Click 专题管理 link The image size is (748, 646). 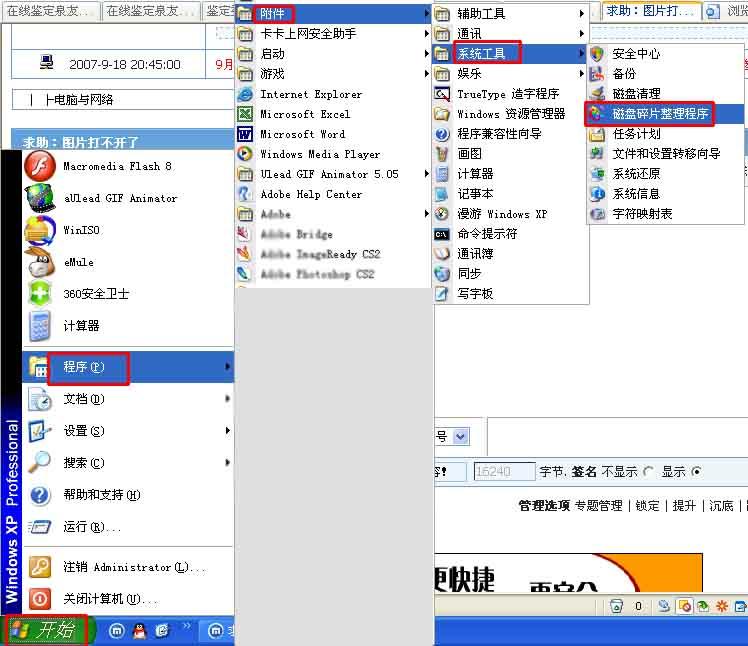tap(599, 506)
